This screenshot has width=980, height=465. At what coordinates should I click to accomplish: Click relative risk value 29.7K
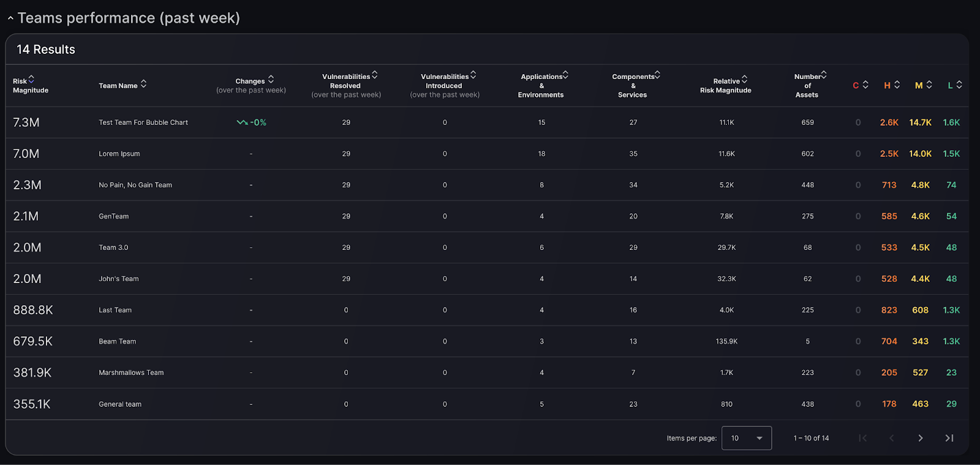(726, 248)
